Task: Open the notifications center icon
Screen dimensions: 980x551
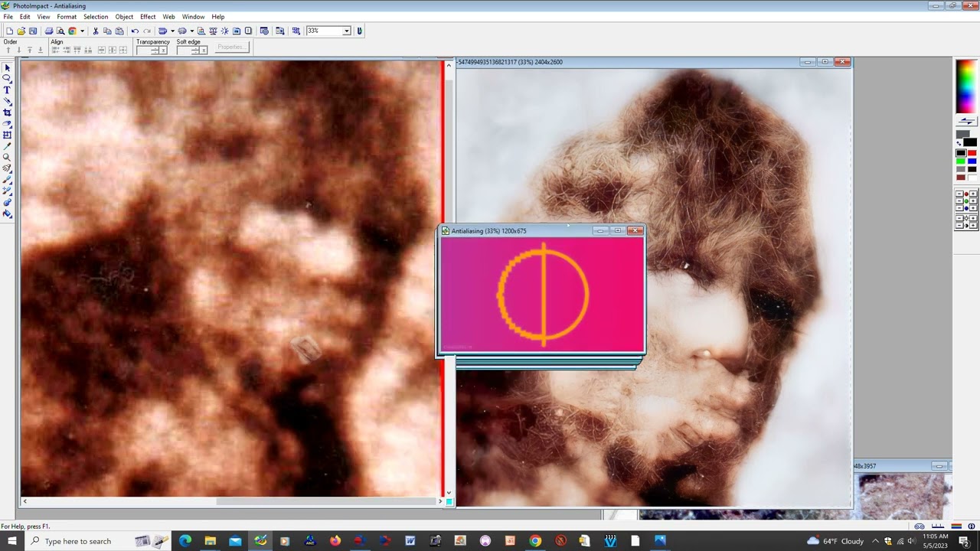Action: (x=964, y=541)
